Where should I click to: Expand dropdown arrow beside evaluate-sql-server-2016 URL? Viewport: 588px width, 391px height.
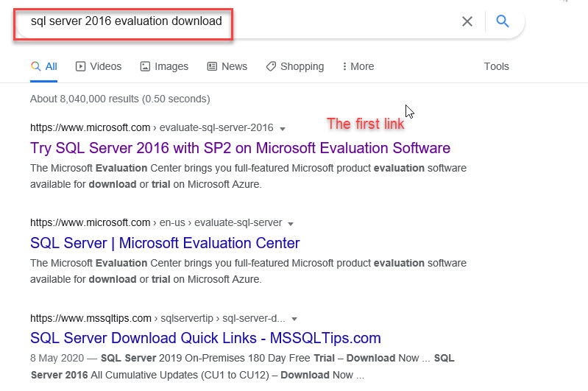283,129
